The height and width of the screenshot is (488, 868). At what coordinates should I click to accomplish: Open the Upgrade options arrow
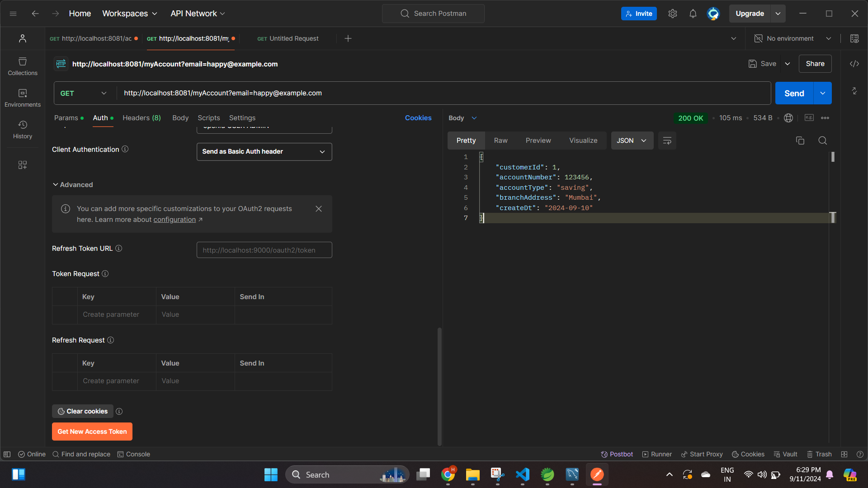pyautogui.click(x=778, y=14)
